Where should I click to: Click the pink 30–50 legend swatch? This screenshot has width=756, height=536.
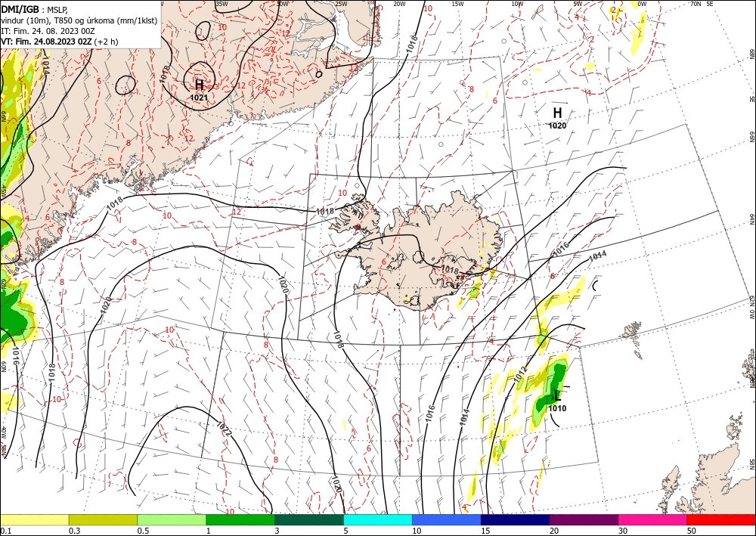(653, 520)
